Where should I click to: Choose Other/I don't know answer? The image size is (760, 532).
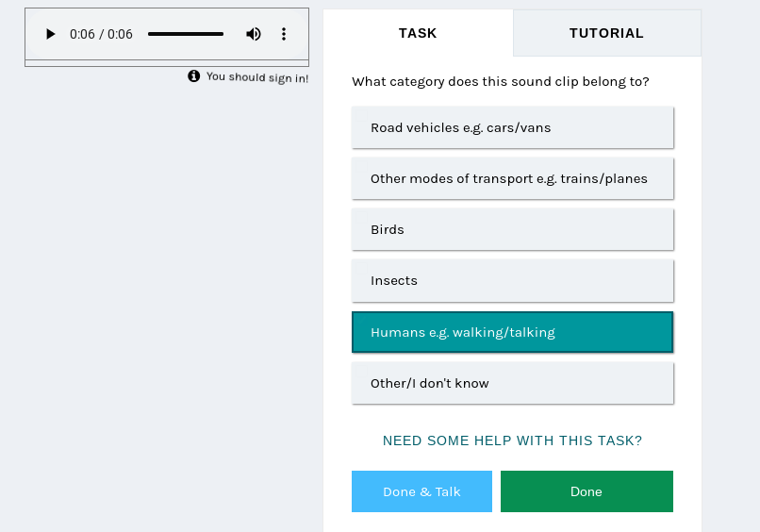pyautogui.click(x=512, y=383)
